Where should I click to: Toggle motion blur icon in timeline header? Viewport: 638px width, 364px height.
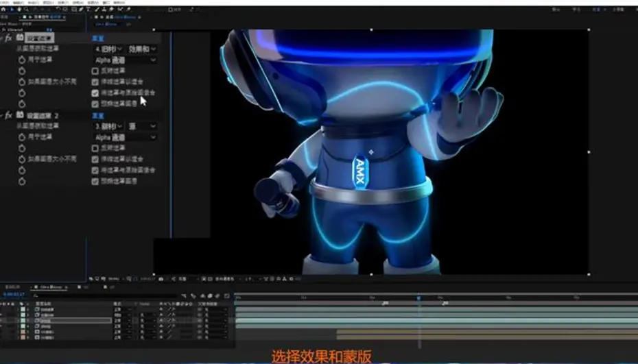pos(217,295)
